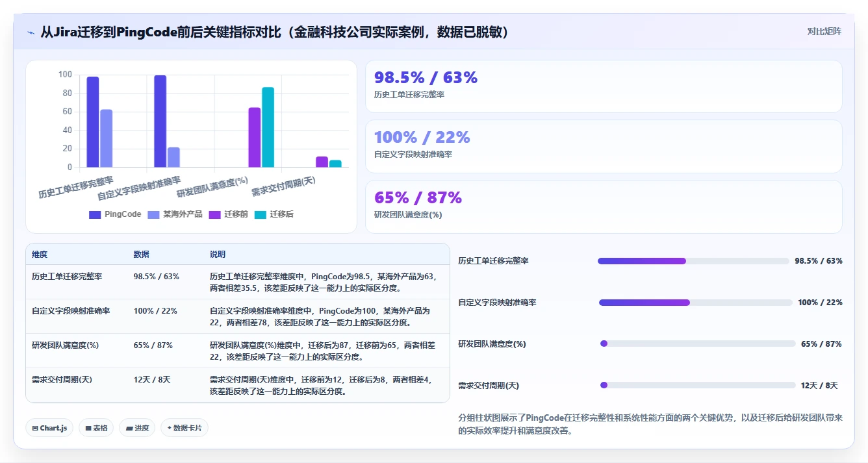Viewport: 868px width, 463px height.
Task: Click the lightning icon beside the title
Action: pyautogui.click(x=31, y=32)
